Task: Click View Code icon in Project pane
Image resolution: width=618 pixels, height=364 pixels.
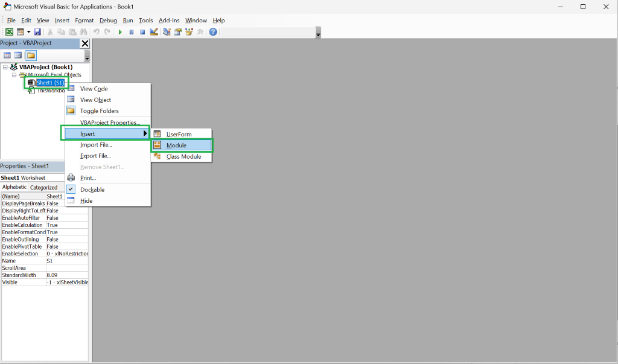Action: [x=7, y=56]
